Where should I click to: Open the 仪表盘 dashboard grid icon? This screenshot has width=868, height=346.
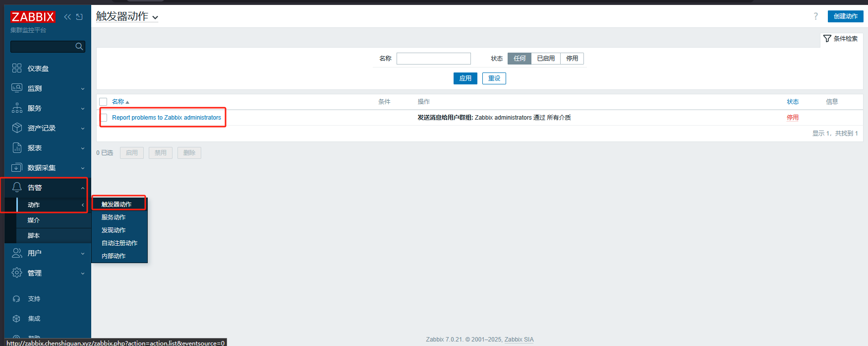pos(17,68)
